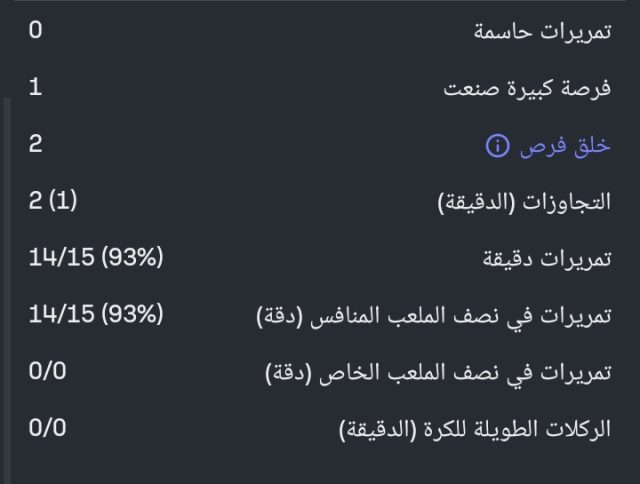Select the الركلات الطويلة للكرة label
Viewport: 640px width, 484px height.
coord(475,431)
